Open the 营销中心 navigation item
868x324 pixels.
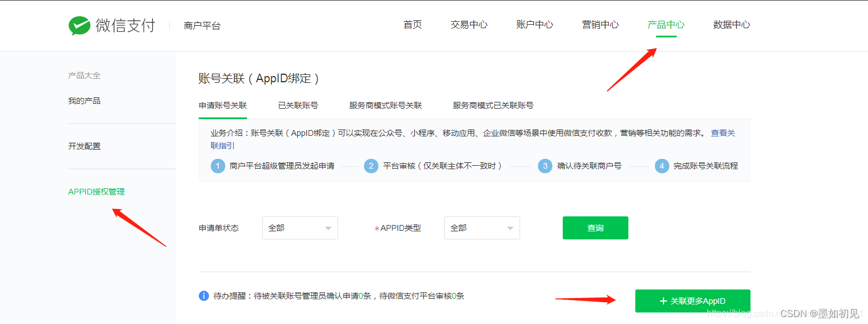600,25
